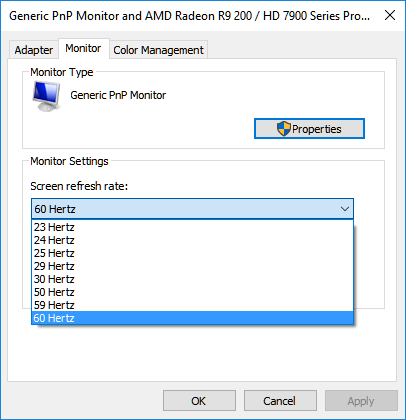This screenshot has height=420, width=406.
Task: Switch to the Adapter tab
Action: 34,50
